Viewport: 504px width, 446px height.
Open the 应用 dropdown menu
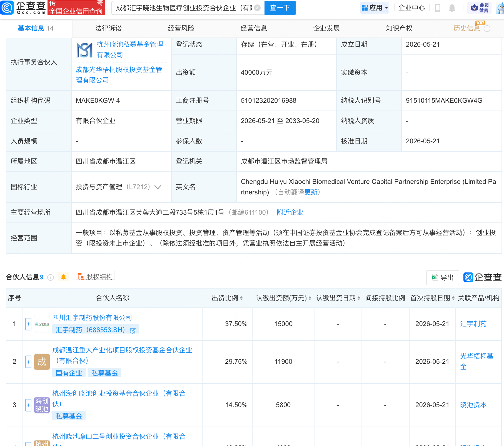(375, 8)
